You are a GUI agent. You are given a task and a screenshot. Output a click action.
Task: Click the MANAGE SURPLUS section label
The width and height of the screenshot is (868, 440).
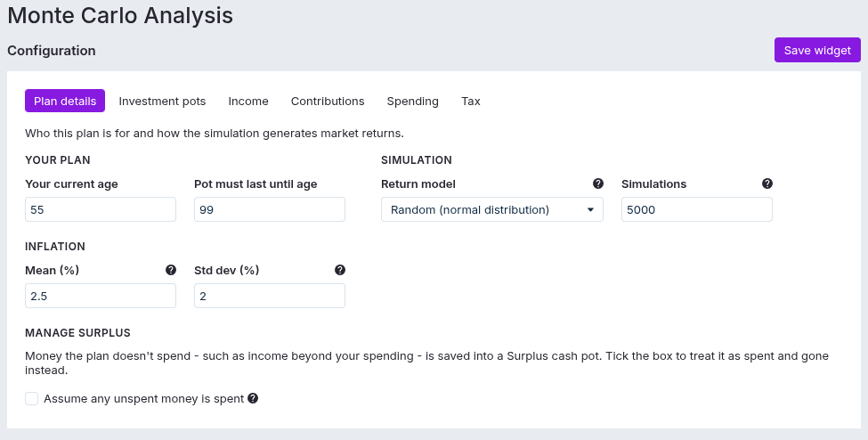pos(77,332)
